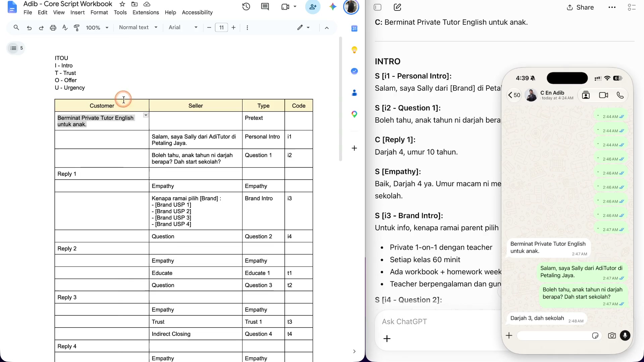Click the Share button in ChatGPT

point(580,7)
